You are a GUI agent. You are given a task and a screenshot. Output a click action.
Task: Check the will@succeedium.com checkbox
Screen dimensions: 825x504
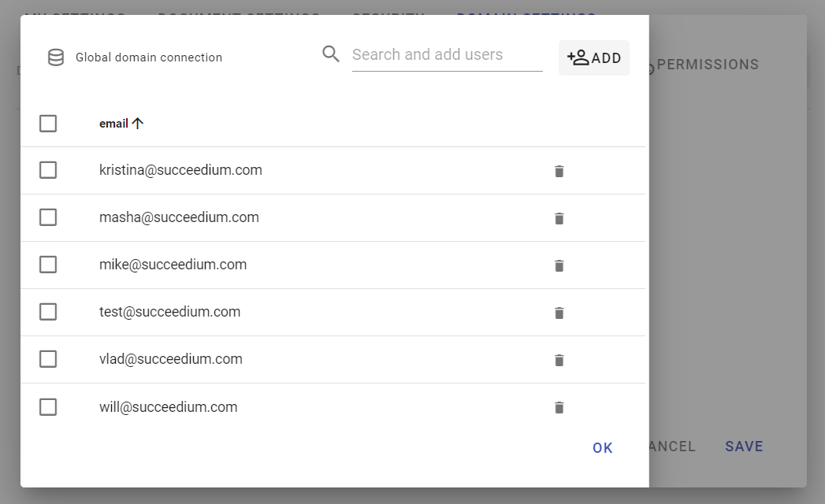pyautogui.click(x=48, y=406)
